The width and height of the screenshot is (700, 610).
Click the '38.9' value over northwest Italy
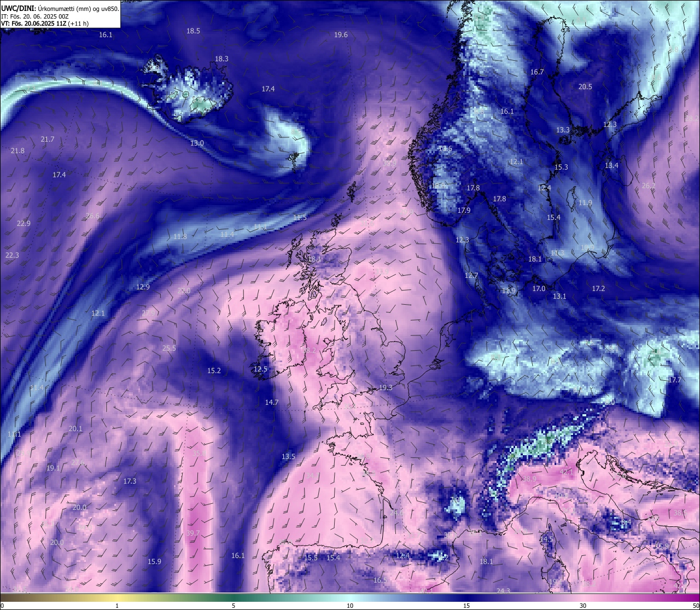coord(529,479)
